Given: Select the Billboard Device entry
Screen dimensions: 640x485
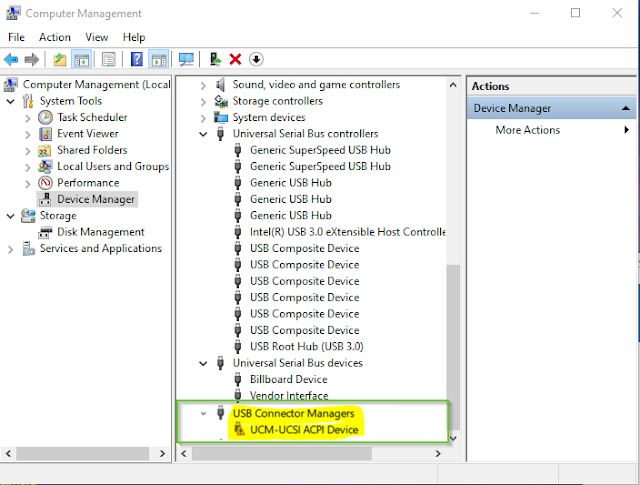Looking at the screenshot, I should [289, 379].
